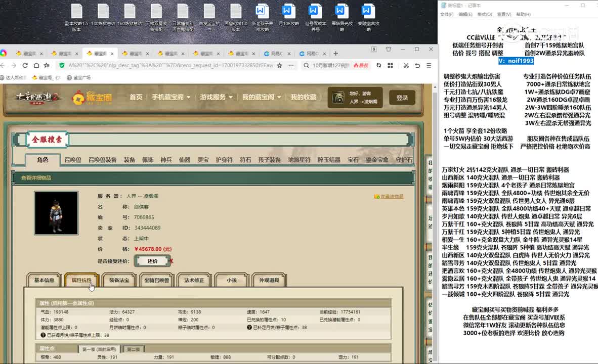The height and width of the screenshot is (364, 598).
Task: Open the 法术修正 tab
Action: click(194, 280)
